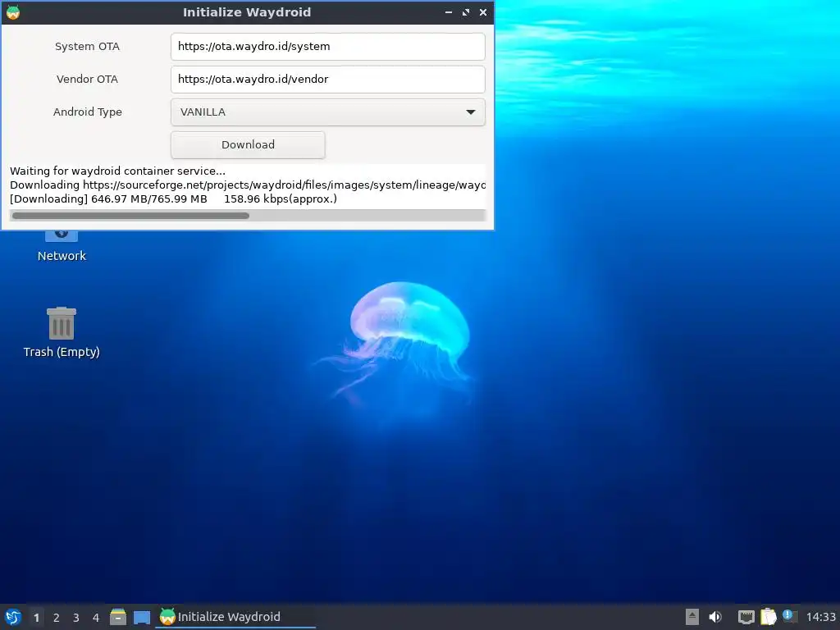Switch to workspace 3
This screenshot has width=840, height=630.
[x=76, y=618]
